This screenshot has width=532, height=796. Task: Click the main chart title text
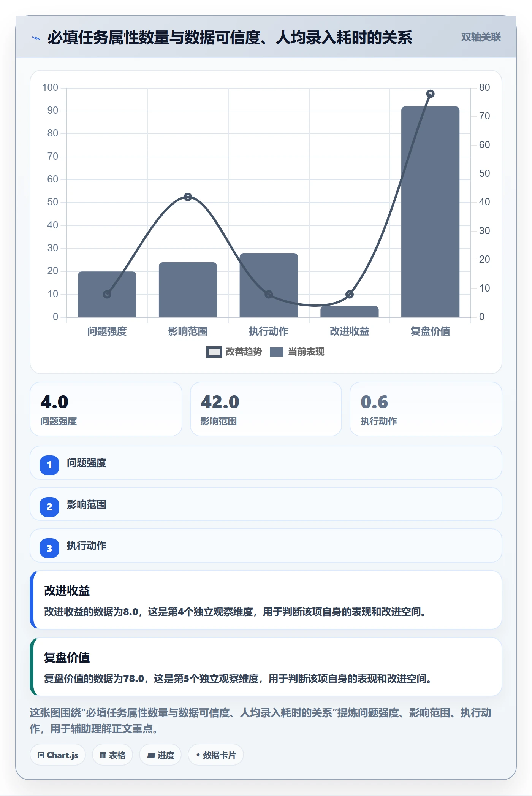click(230, 38)
